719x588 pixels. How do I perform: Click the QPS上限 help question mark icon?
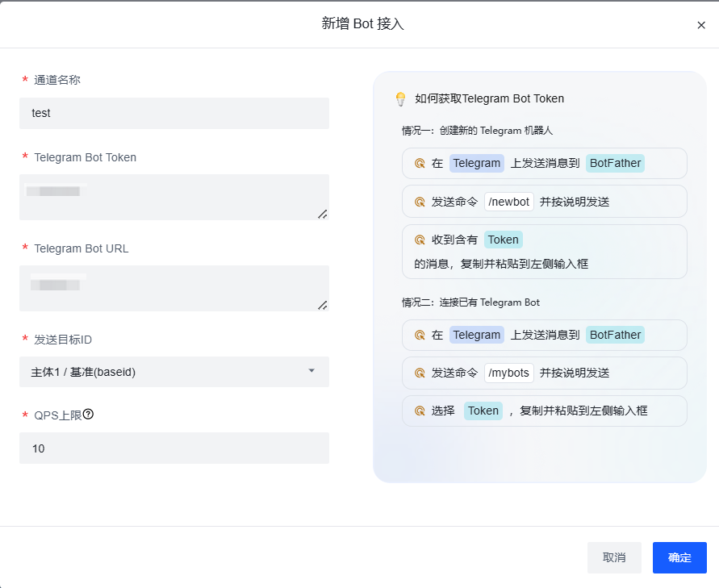tap(89, 415)
